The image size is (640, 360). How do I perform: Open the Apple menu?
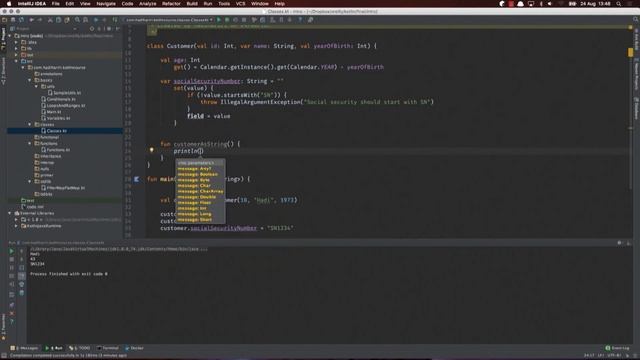[9, 4]
